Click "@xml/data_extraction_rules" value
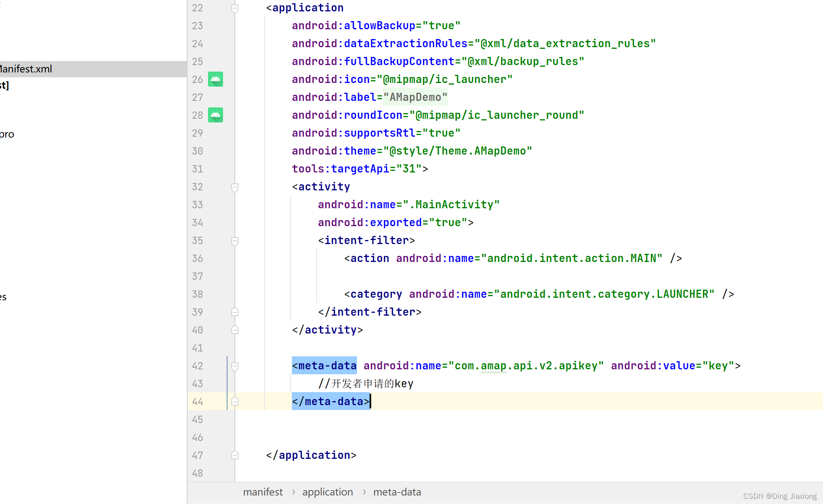 pos(565,44)
